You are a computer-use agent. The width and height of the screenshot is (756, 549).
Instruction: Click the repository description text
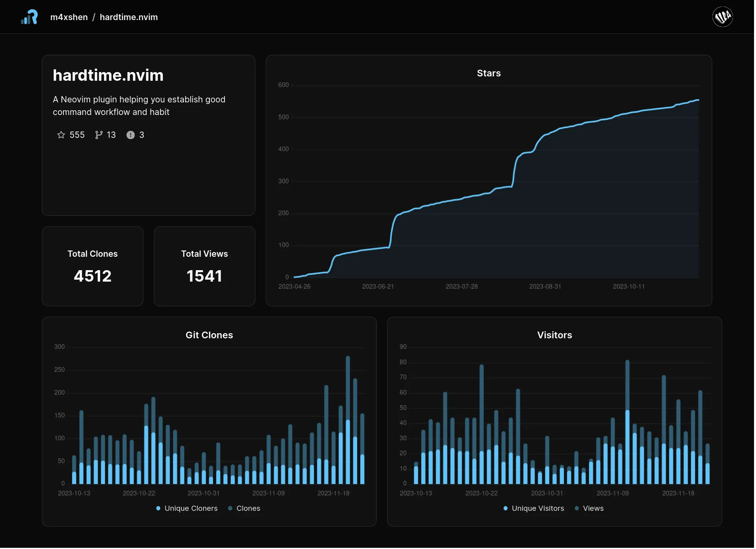pyautogui.click(x=139, y=106)
